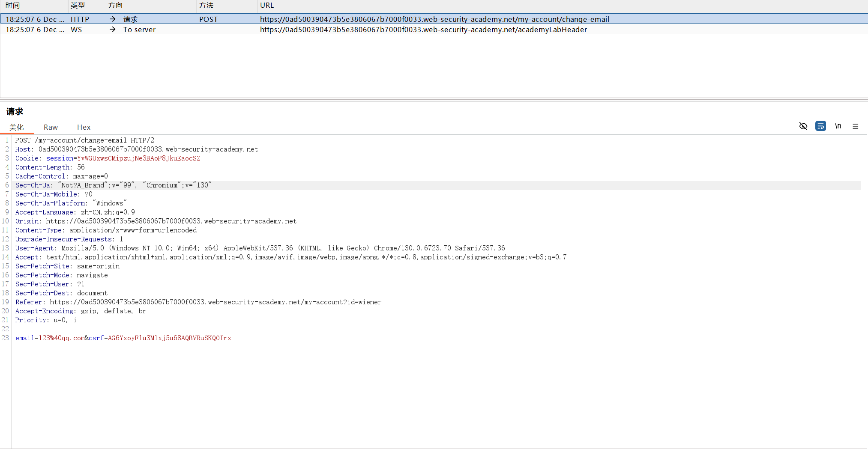868x449 pixels.
Task: Toggle the \n non-printable characters icon
Action: click(838, 126)
